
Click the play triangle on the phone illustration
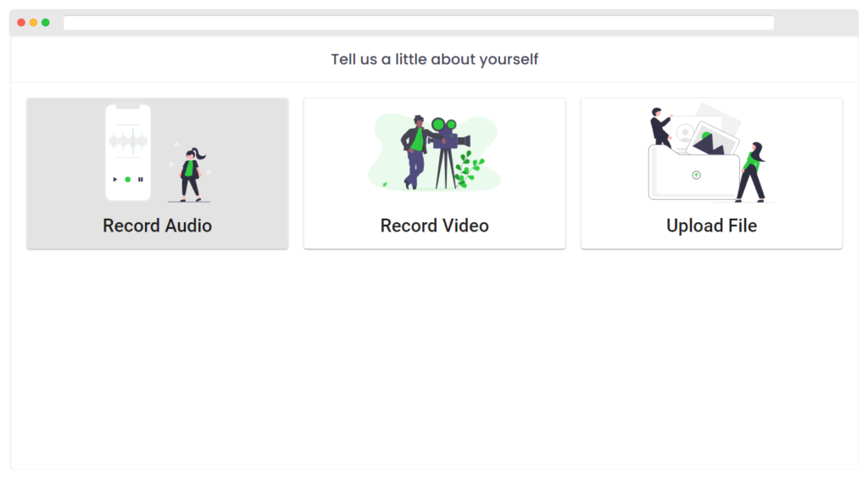(x=115, y=180)
